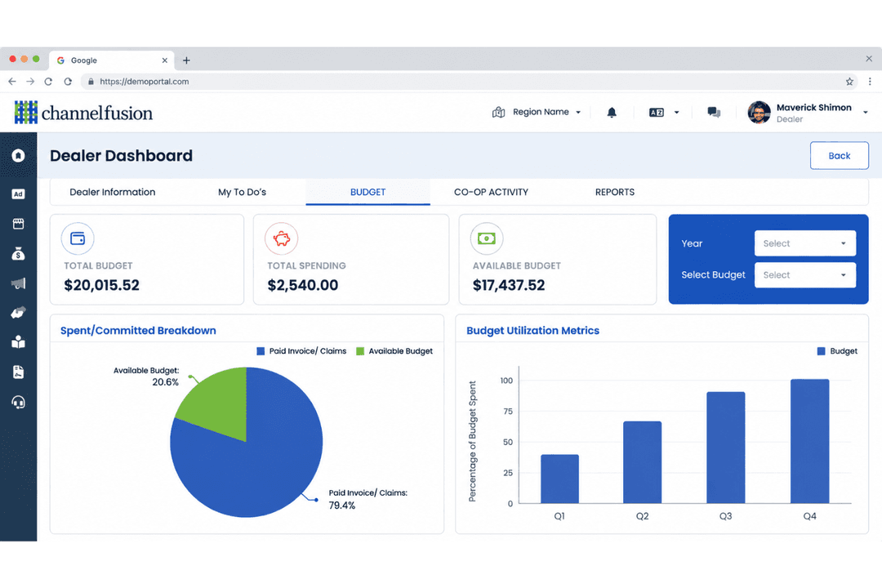Click the Spent/Committed Breakdown heading
The image size is (882, 588).
pyautogui.click(x=138, y=330)
